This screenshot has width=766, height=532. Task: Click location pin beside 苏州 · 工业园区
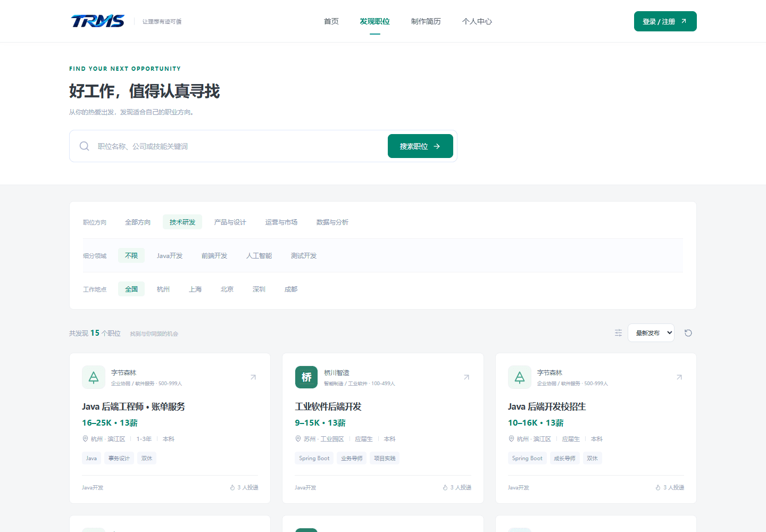pyautogui.click(x=298, y=439)
